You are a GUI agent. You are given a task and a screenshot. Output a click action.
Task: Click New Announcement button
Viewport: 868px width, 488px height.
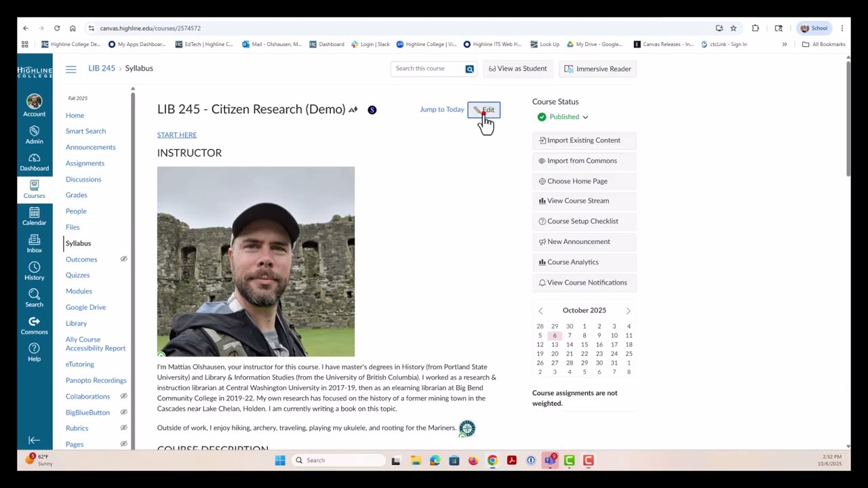(x=584, y=242)
